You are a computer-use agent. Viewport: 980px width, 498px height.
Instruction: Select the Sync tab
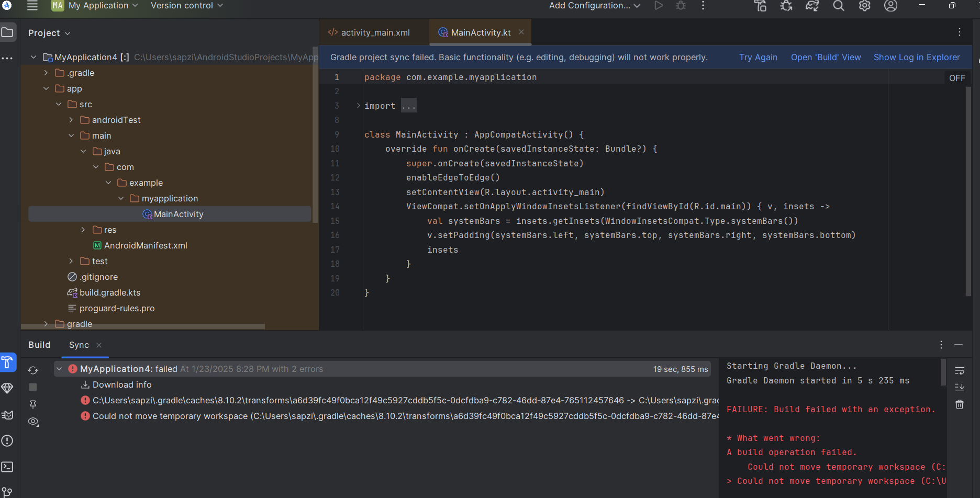[x=79, y=345]
